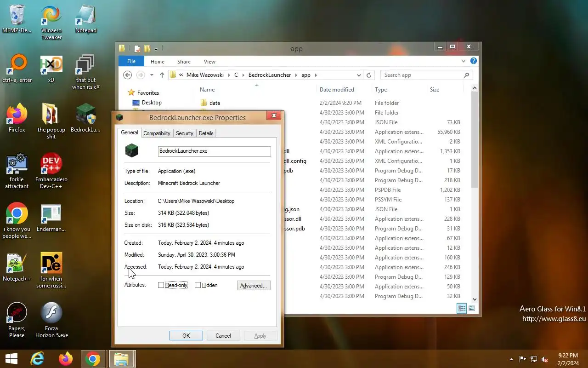
Task: Click the file name field in Properties
Action: [215, 151]
